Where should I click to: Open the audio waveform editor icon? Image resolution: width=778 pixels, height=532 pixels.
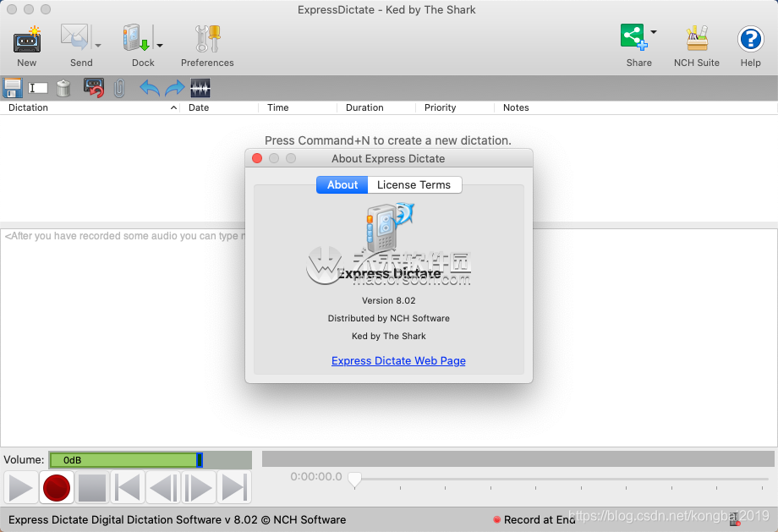(200, 88)
